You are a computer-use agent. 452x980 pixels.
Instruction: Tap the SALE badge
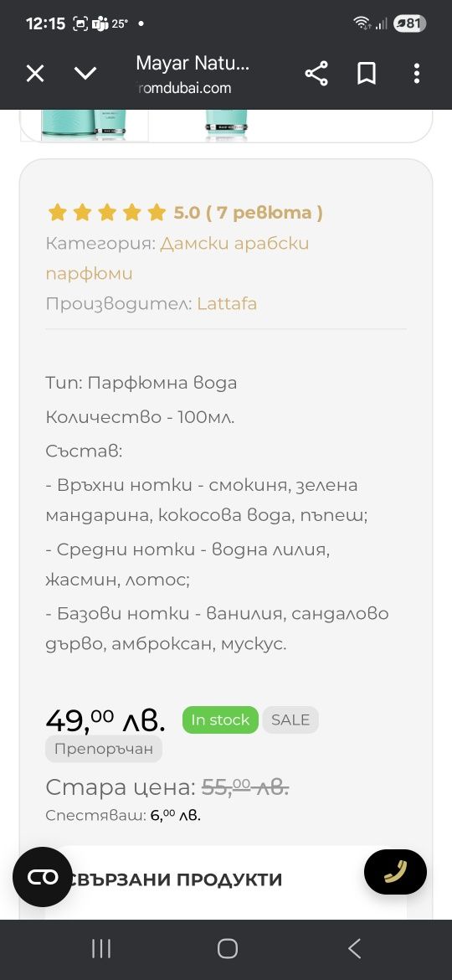290,720
